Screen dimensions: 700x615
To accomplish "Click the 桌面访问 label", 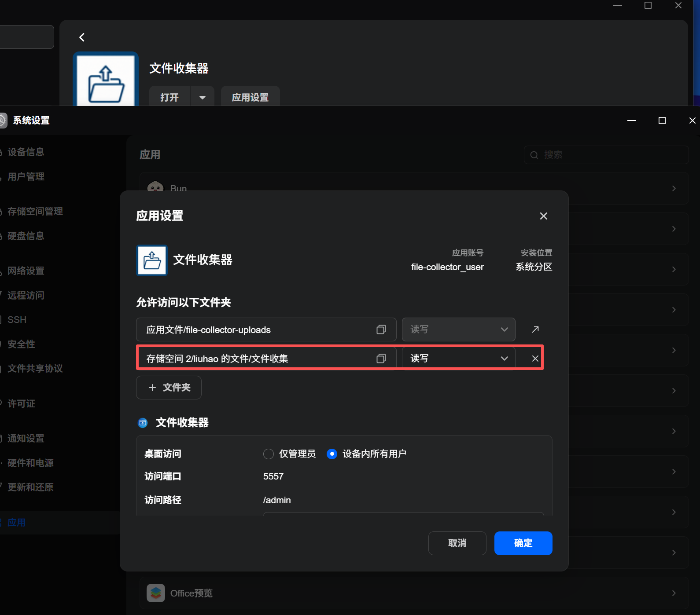I will pos(163,454).
